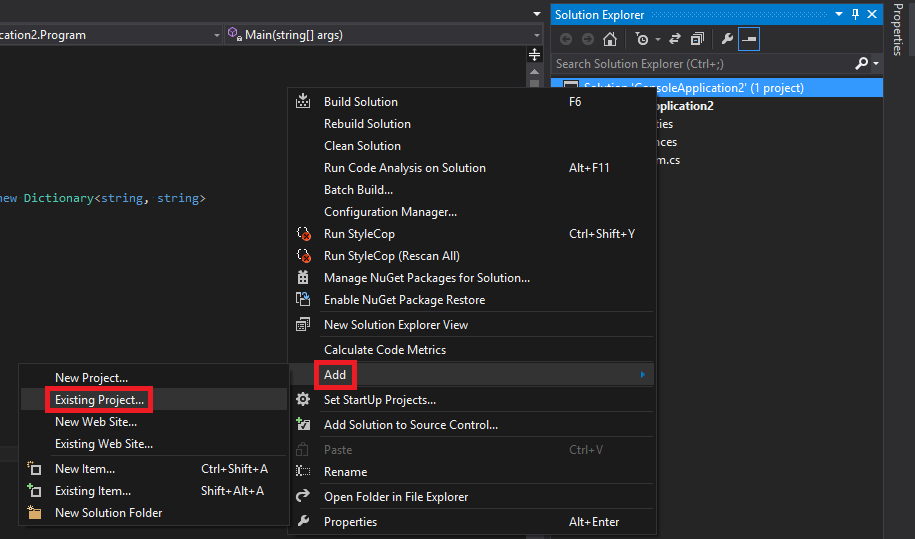The image size is (915, 539).
Task: Open the Properties wrench icon in Solution Explorer toolbar
Action: point(727,39)
